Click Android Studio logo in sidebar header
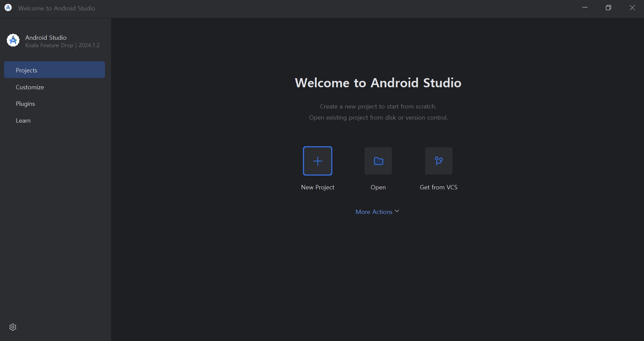This screenshot has width=644, height=341. click(13, 40)
